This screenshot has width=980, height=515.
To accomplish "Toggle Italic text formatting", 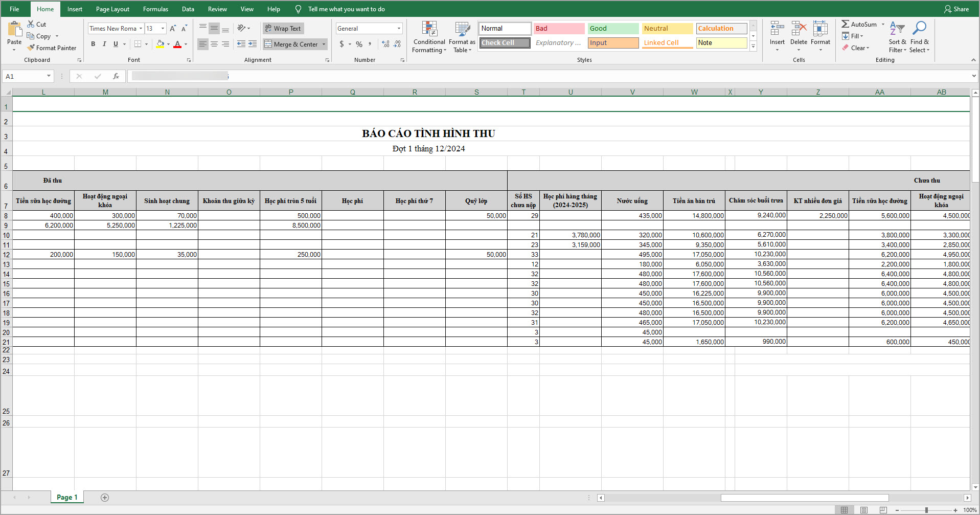I will (104, 44).
